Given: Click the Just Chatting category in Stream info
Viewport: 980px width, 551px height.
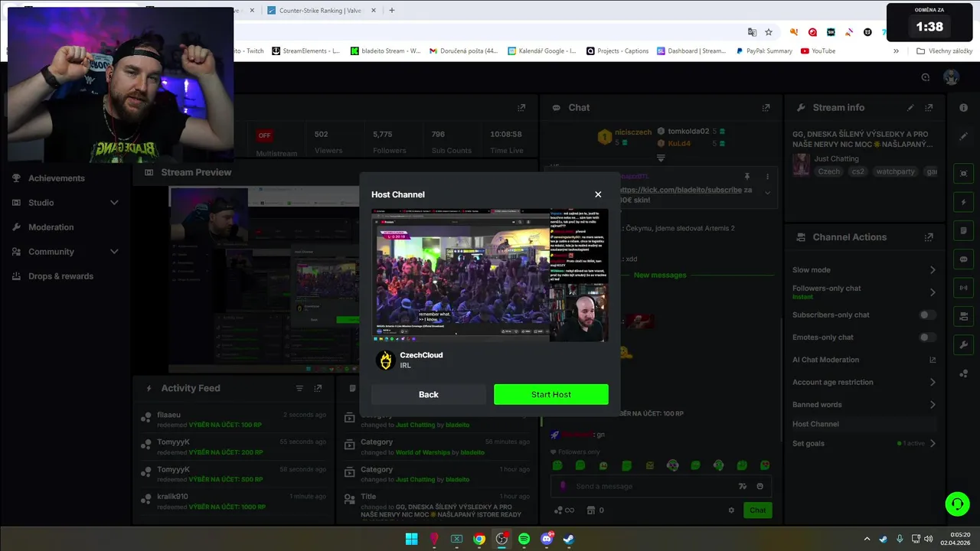Looking at the screenshot, I should click(x=836, y=158).
